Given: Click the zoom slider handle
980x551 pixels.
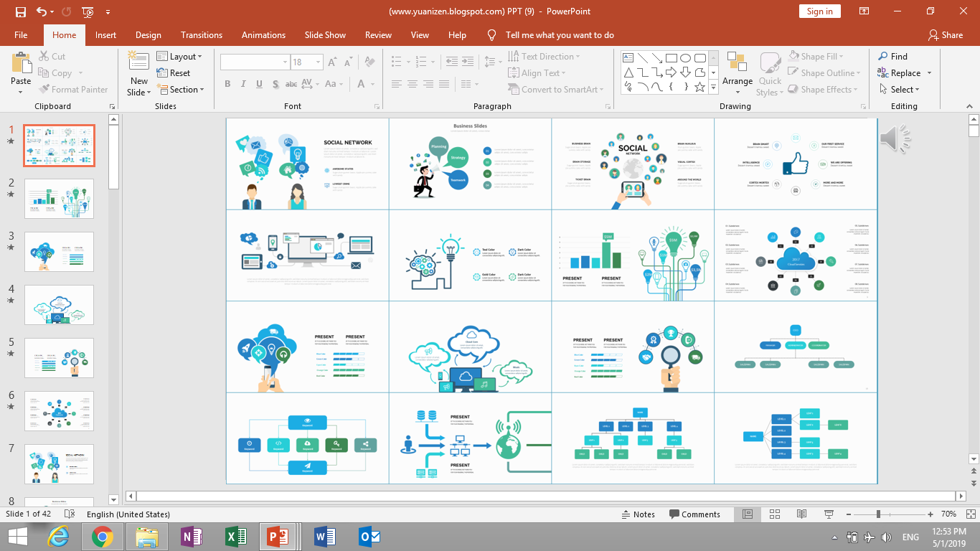Looking at the screenshot, I should (x=878, y=514).
